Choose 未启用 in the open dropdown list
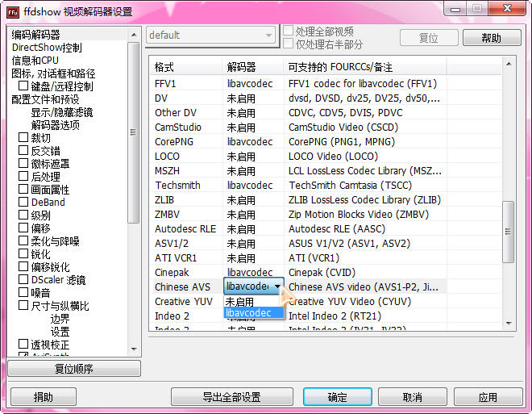The width and height of the screenshot is (532, 414). [253, 301]
